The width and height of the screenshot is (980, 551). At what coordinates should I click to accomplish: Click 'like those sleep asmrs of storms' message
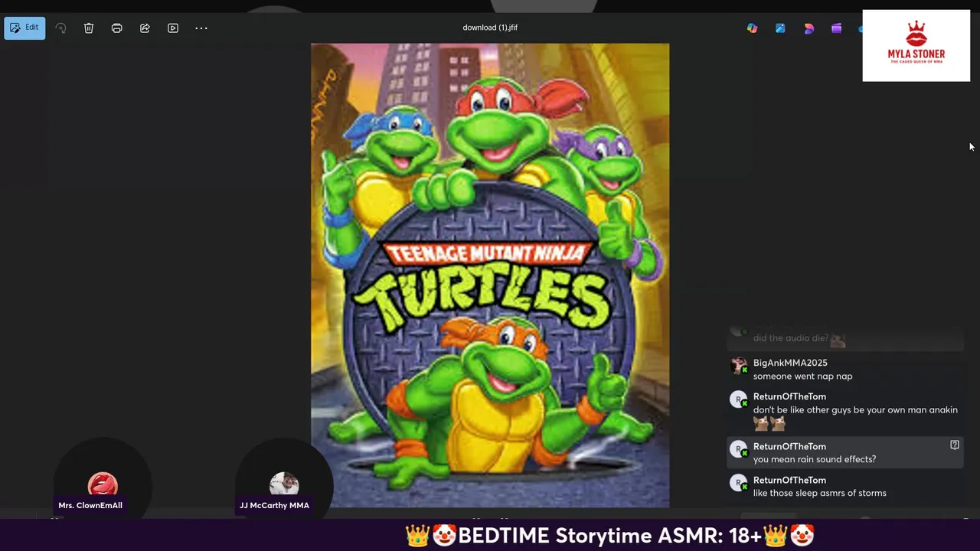coord(820,493)
